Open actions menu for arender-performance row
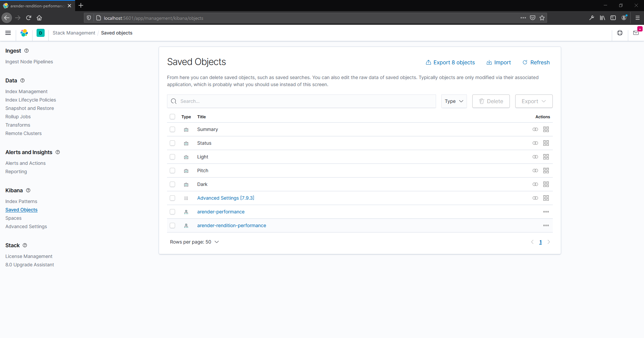The height and width of the screenshot is (338, 644). pyautogui.click(x=546, y=212)
